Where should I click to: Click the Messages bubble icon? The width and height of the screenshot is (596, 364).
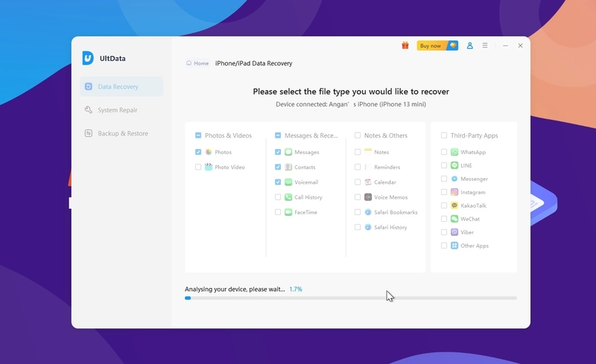coord(288,152)
